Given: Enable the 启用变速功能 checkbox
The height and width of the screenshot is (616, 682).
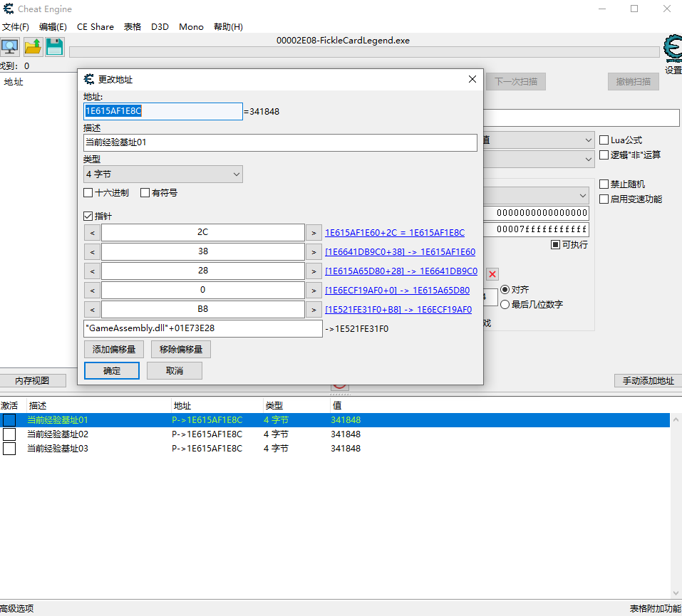Looking at the screenshot, I should pos(604,199).
